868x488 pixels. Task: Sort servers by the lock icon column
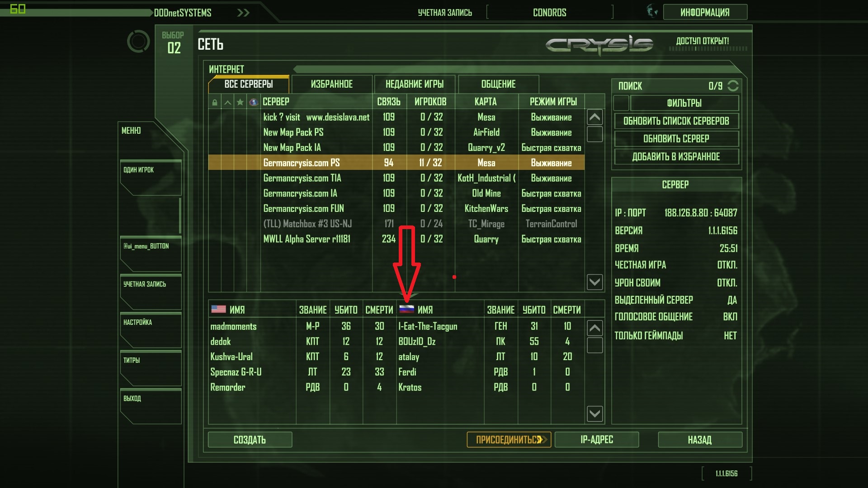pos(214,102)
